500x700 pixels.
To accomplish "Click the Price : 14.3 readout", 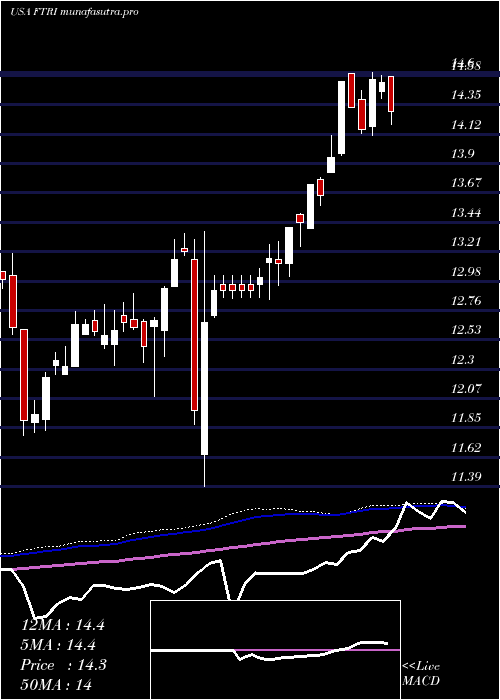I will pos(63,665).
